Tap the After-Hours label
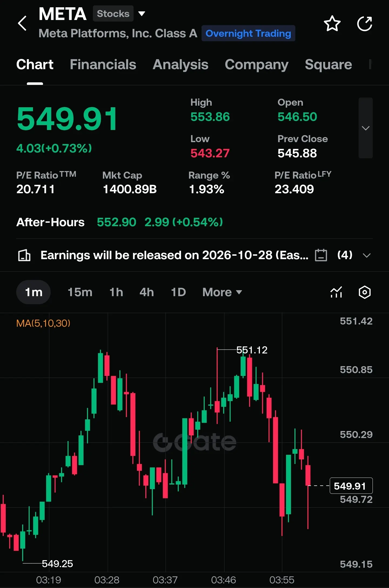Screen dimensions: 389x588 click(x=51, y=222)
